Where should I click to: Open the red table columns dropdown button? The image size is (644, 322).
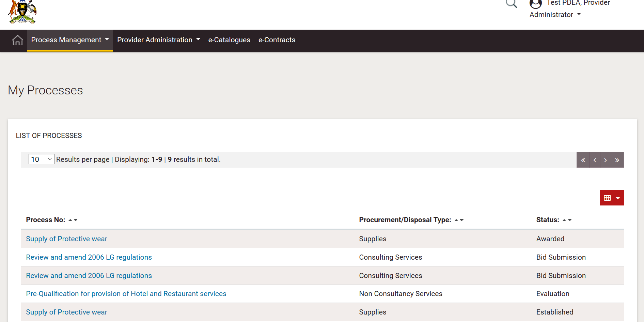612,198
